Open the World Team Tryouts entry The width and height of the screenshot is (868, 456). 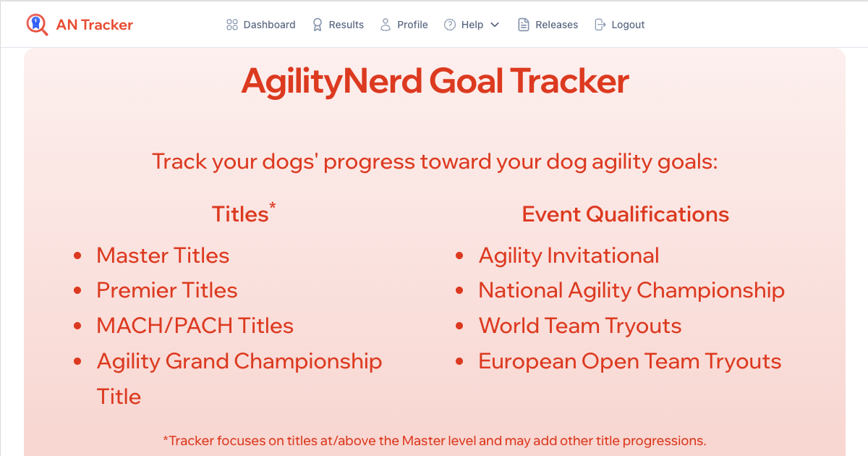(x=580, y=326)
